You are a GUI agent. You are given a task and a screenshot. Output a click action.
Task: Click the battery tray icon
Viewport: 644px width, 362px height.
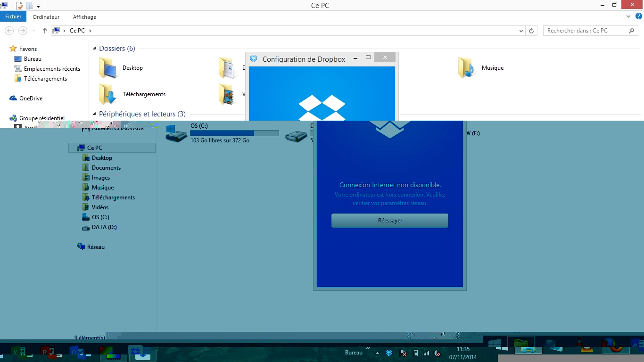[x=415, y=353]
